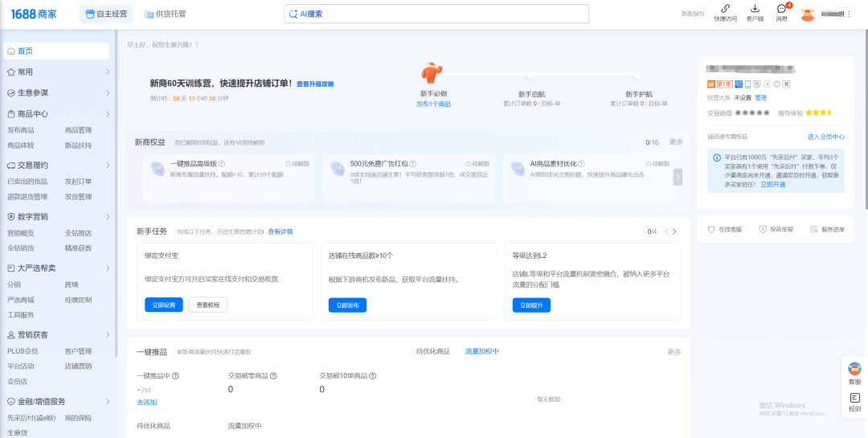Select the 待优化商品 tab
Screen dimensions: 868x438
(x=433, y=352)
